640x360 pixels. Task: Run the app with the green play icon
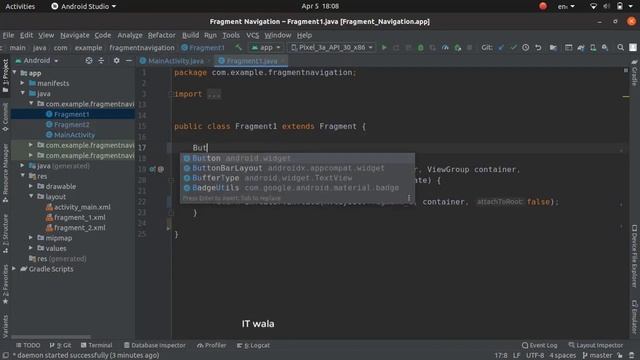(384, 47)
